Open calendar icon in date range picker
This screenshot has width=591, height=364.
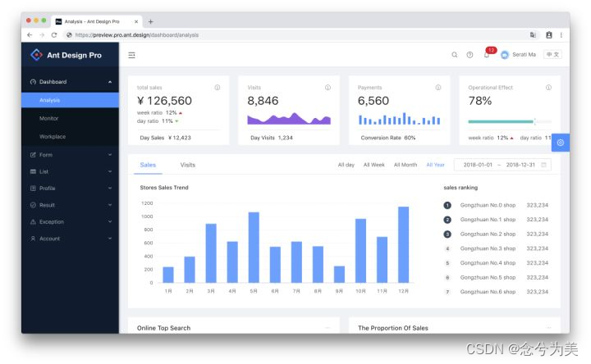(x=543, y=165)
